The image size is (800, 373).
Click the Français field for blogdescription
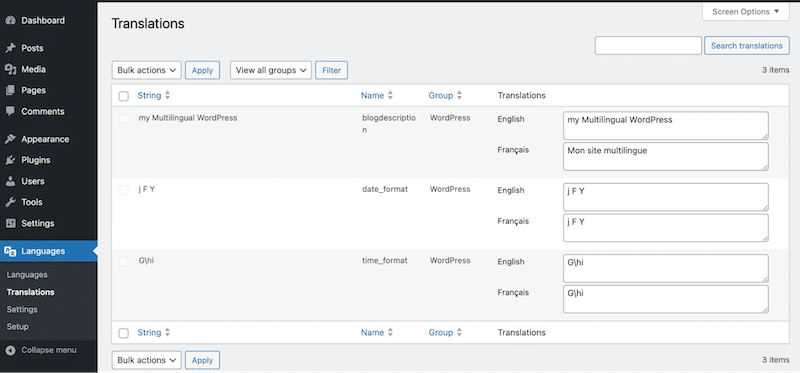666,156
